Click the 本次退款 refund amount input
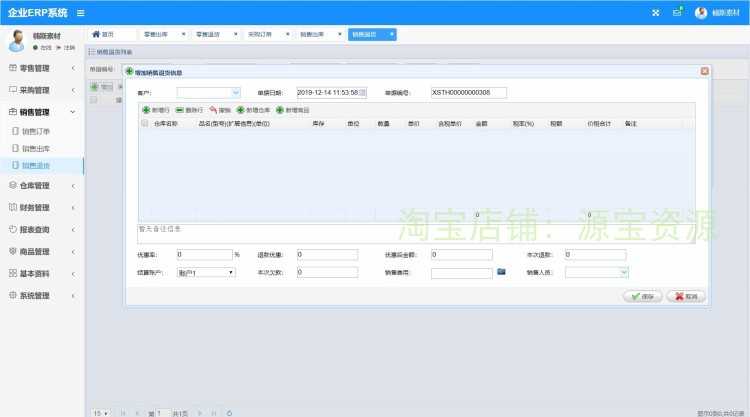Viewport: 750px width, 417px height. pyautogui.click(x=596, y=255)
